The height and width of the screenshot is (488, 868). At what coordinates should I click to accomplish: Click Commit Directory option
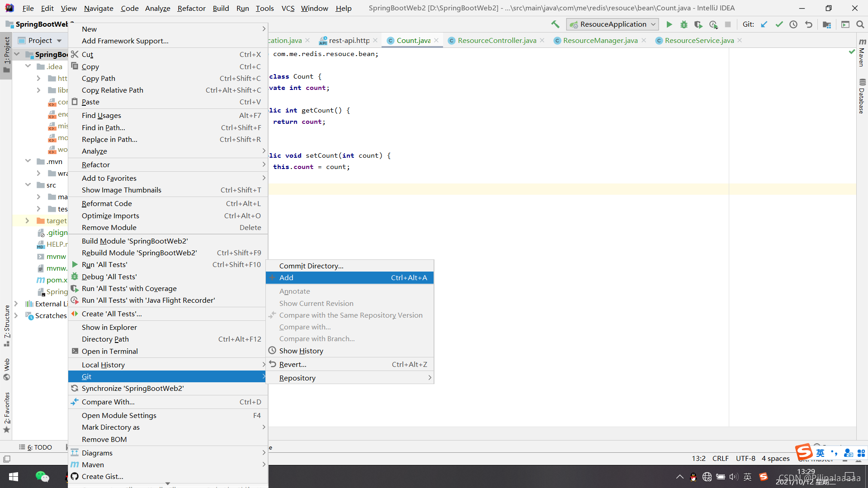coord(311,266)
